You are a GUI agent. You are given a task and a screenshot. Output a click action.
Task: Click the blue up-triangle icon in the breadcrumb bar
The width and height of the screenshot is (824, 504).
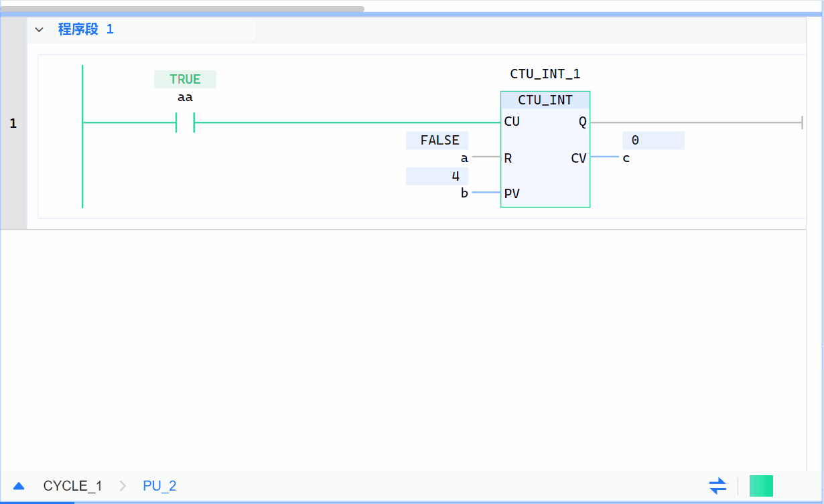point(19,486)
